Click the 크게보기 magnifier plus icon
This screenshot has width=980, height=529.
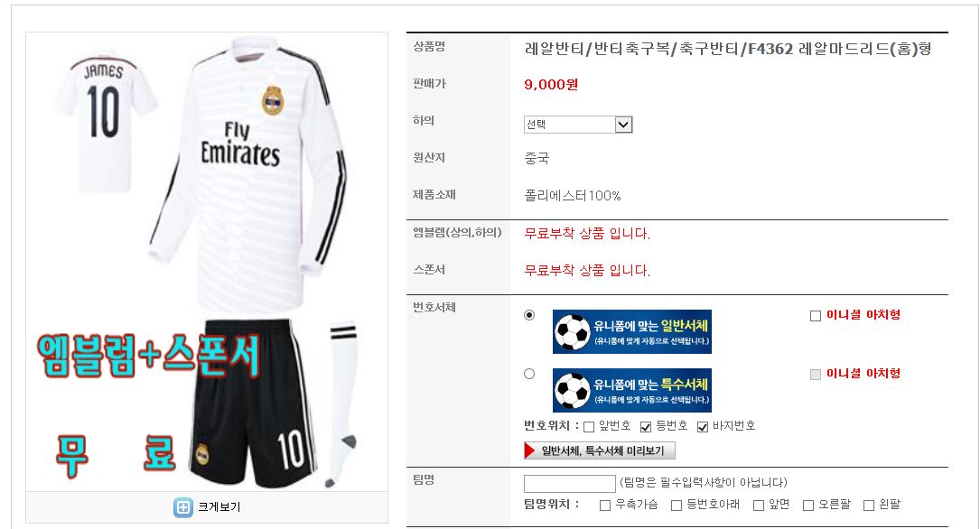point(183,507)
